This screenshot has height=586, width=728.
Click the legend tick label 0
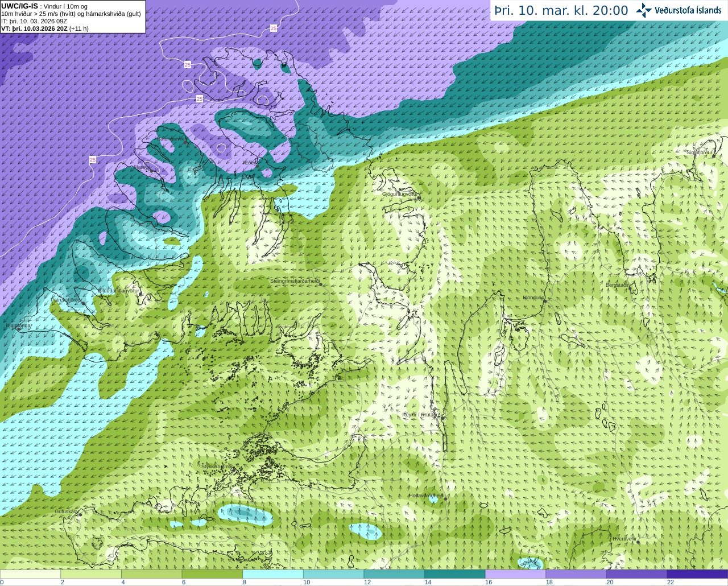[x=2, y=583]
